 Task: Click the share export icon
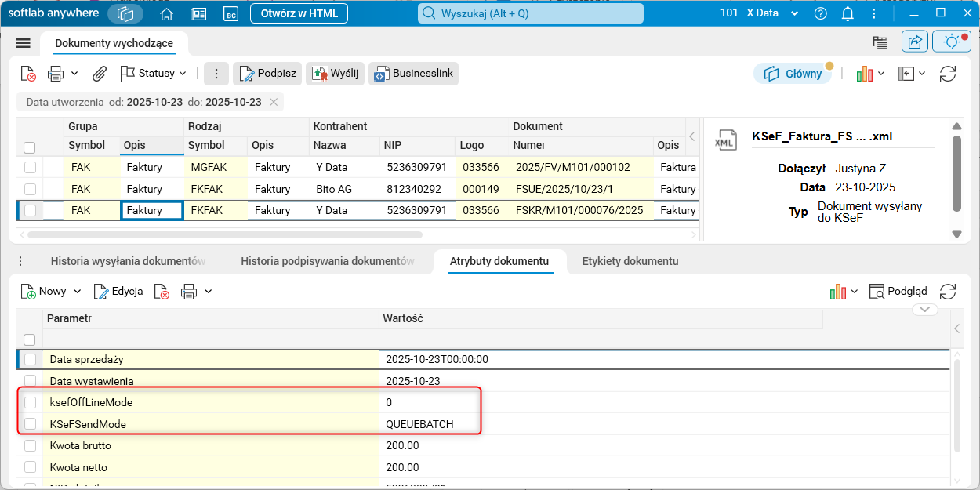coord(915,42)
